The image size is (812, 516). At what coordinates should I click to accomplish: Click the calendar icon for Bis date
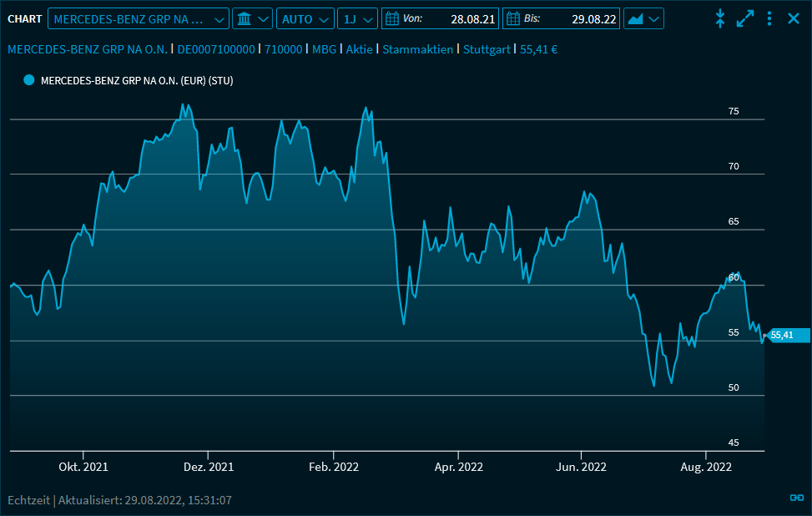tap(512, 18)
